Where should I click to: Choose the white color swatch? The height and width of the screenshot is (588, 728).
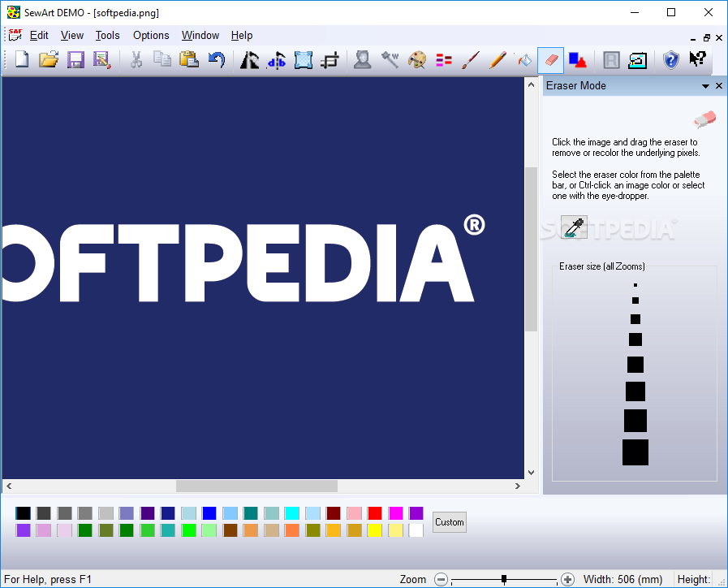click(x=416, y=530)
